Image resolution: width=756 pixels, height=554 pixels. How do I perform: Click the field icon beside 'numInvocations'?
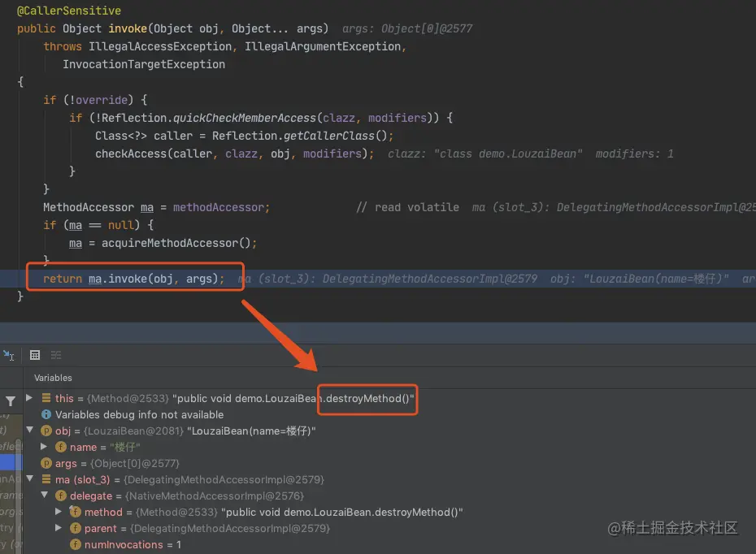[x=76, y=544]
